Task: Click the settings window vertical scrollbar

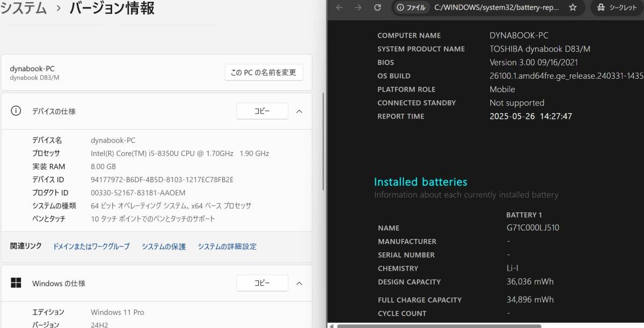Action: [x=323, y=141]
